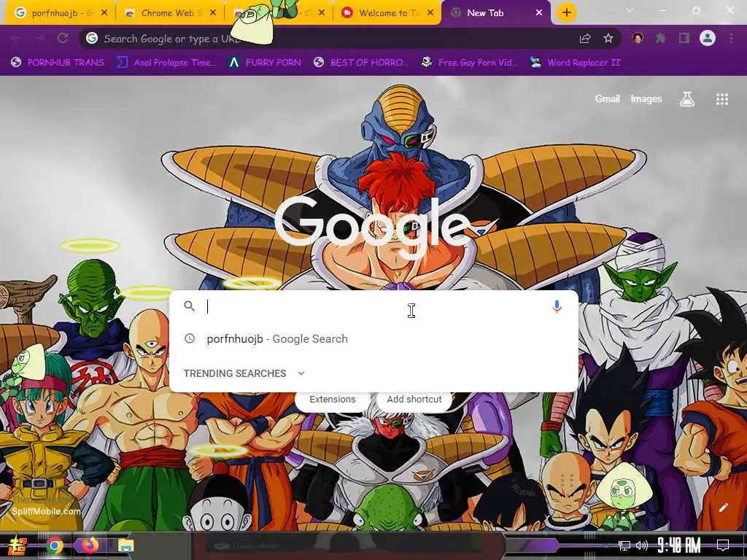Image resolution: width=747 pixels, height=560 pixels.
Task: Open the Chrome profile avatar button
Action: pos(708,38)
